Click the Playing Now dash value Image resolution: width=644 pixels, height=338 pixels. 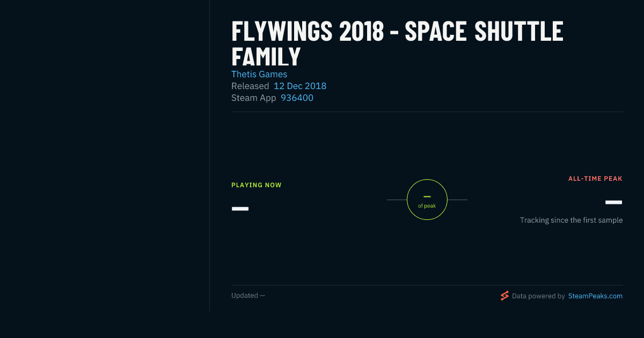[x=240, y=208]
